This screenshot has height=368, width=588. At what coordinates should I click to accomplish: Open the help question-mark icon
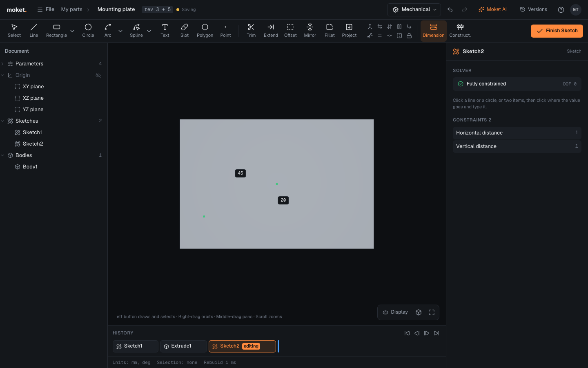coord(561,10)
